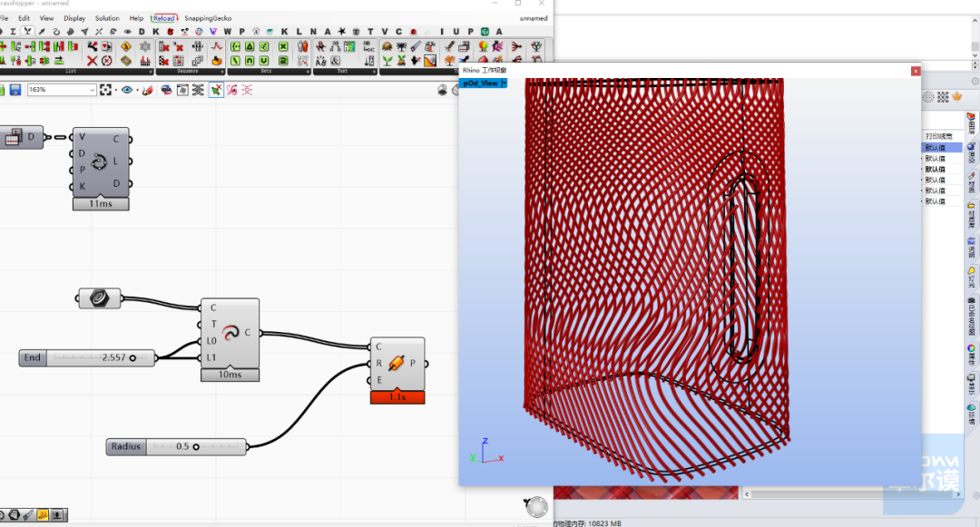Toggle the crossed-wires mesh preview icon

pos(198,90)
